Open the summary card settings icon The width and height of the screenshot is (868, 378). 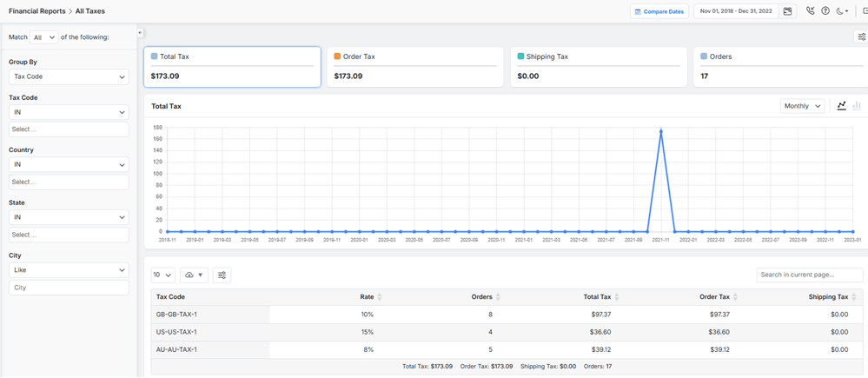pos(861,36)
